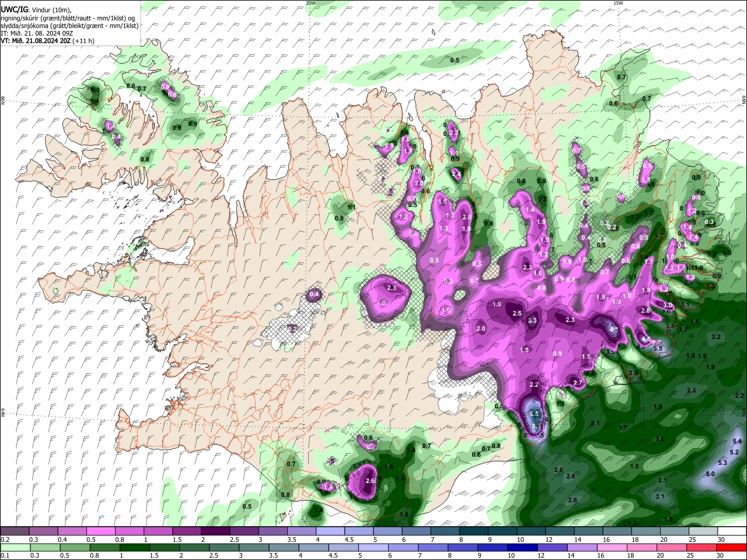
Task: Select the '5.3' precipitation value offshore
Action: (x=722, y=463)
